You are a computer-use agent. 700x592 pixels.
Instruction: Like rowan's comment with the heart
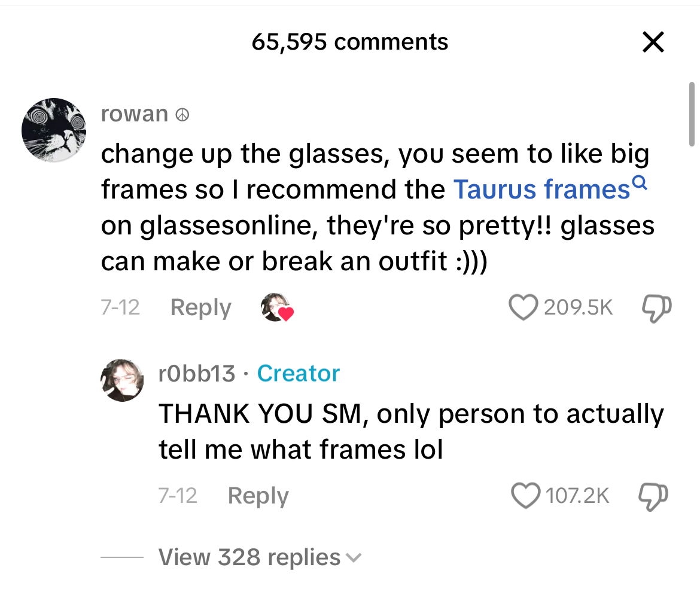(x=523, y=307)
